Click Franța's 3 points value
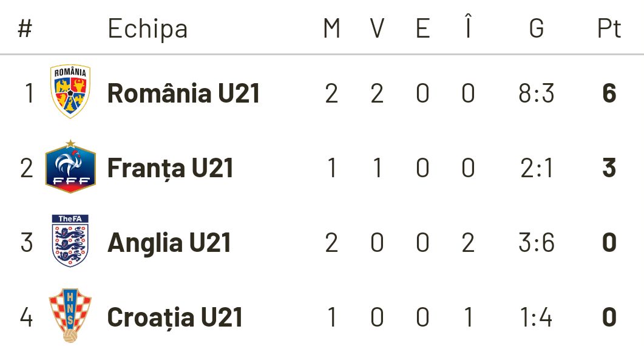The height and width of the screenshot is (346, 644). point(609,168)
